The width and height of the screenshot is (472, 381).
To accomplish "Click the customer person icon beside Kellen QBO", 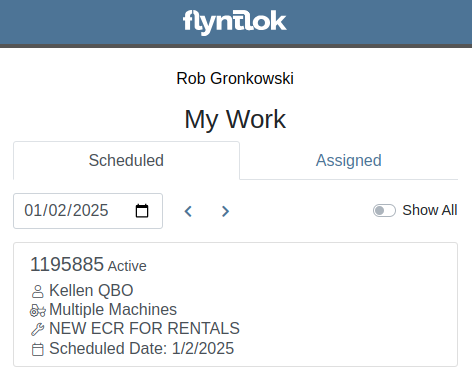I will (x=37, y=291).
